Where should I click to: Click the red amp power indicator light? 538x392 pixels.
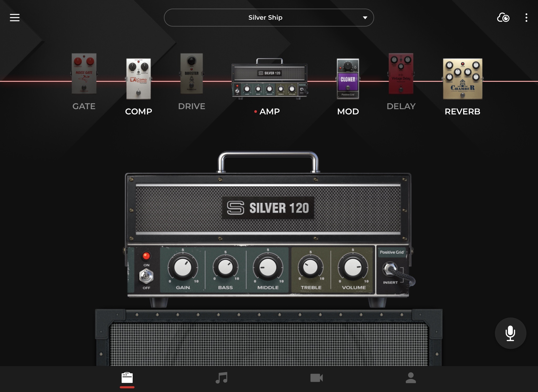pyautogui.click(x=146, y=256)
